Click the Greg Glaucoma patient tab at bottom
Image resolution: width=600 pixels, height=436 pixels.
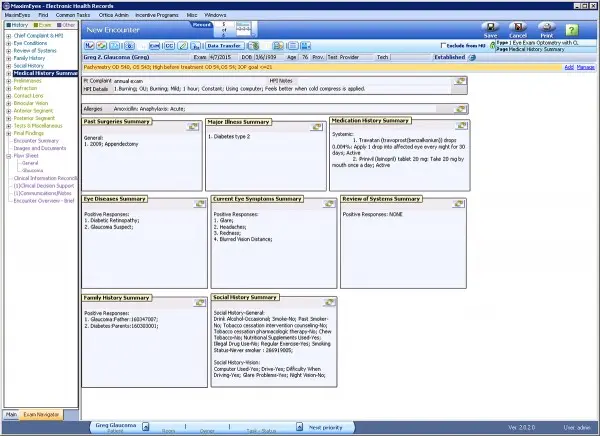coord(116,427)
